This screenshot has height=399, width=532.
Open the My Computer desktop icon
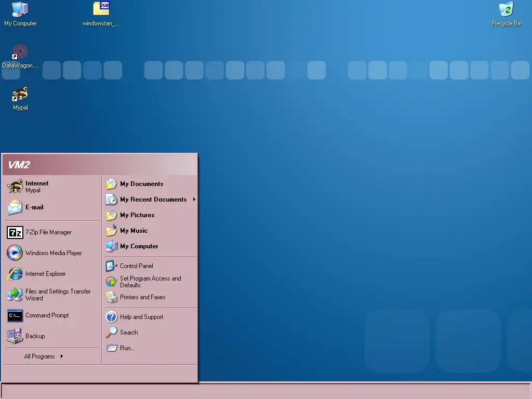click(20, 14)
